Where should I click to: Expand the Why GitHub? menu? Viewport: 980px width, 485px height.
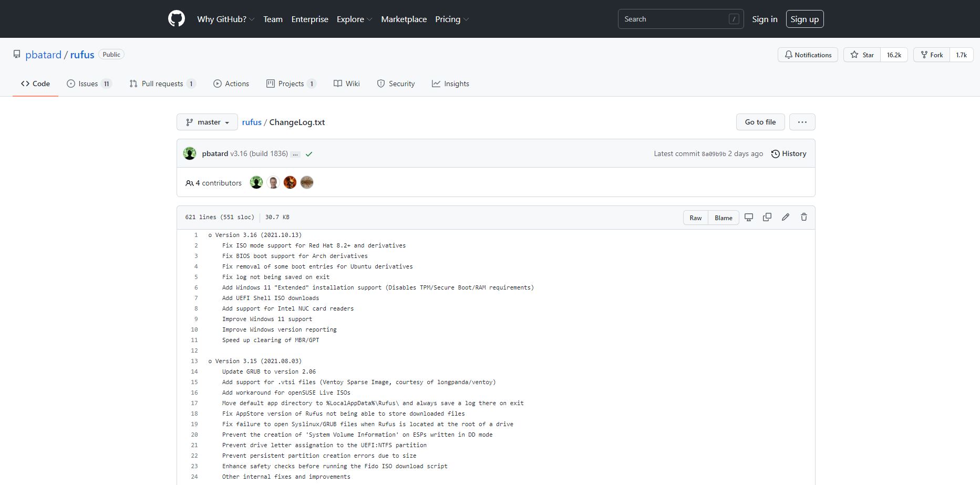[x=226, y=19]
